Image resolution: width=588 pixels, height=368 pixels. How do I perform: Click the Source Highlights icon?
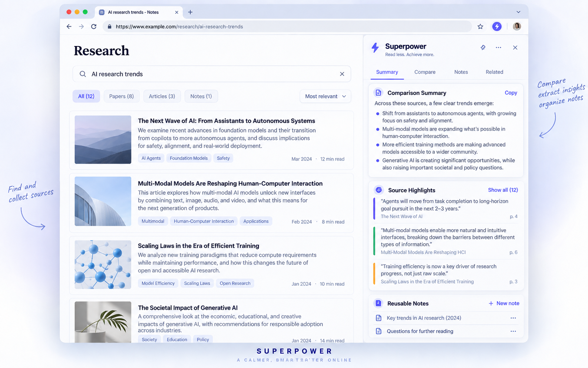[379, 190]
